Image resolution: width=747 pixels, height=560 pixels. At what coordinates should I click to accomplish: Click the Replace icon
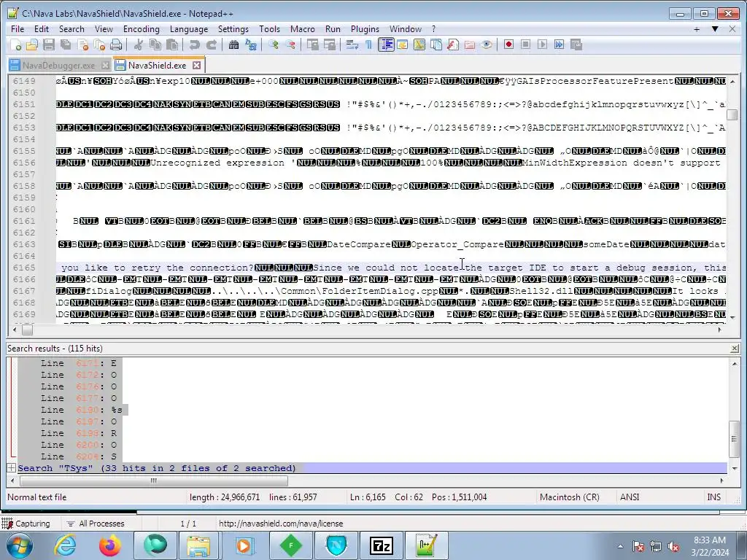251,44
